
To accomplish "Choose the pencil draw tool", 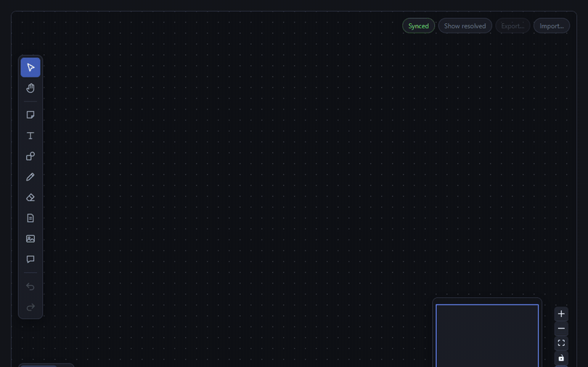I will (30, 177).
